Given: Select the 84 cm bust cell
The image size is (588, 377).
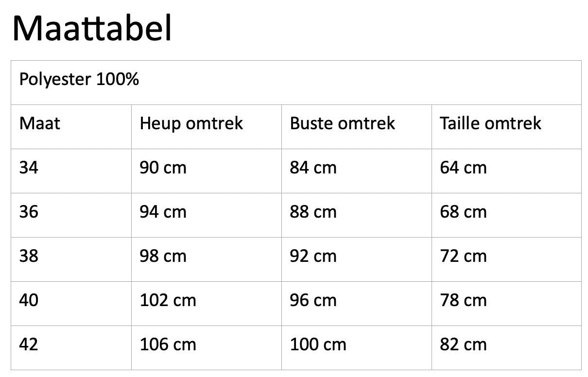Looking at the screenshot, I should pyautogui.click(x=356, y=171).
